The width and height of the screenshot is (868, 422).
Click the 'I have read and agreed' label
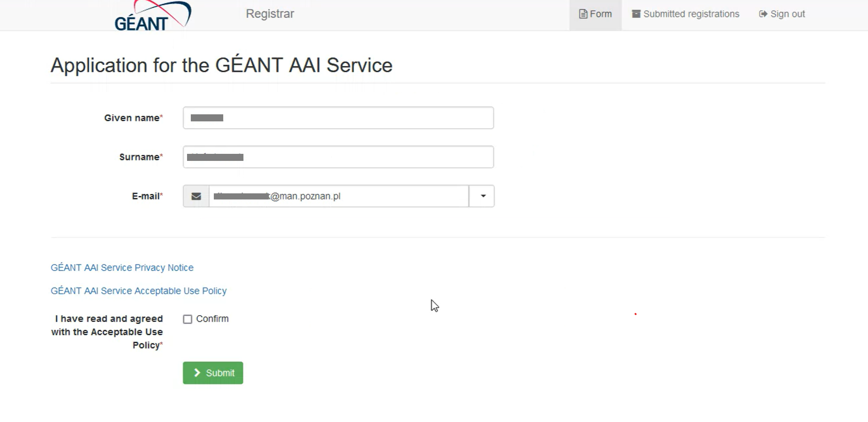click(x=107, y=332)
